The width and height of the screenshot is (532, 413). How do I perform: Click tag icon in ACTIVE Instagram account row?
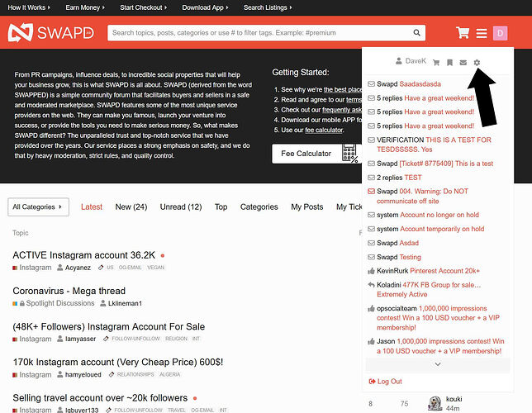coord(101,268)
